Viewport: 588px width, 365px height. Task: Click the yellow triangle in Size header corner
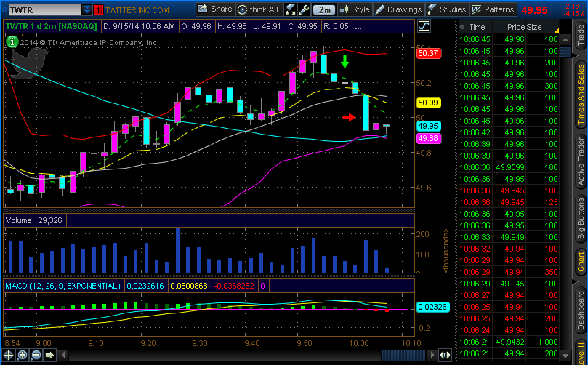(x=556, y=31)
